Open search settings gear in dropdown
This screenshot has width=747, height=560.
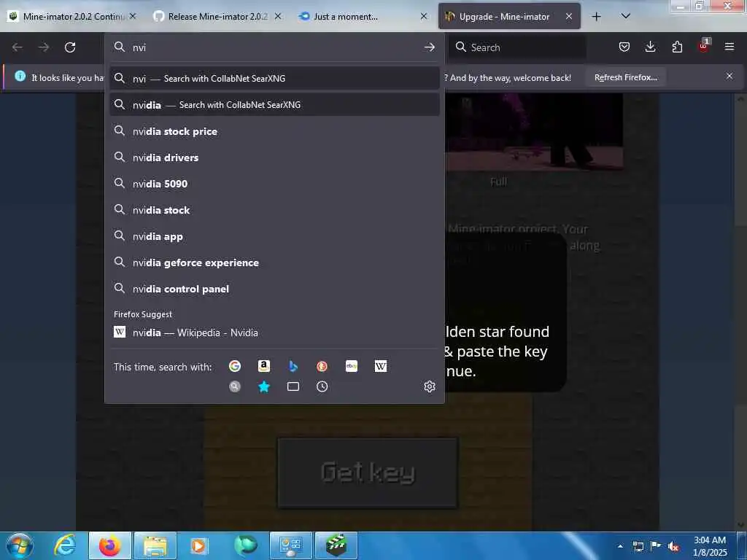(x=429, y=386)
